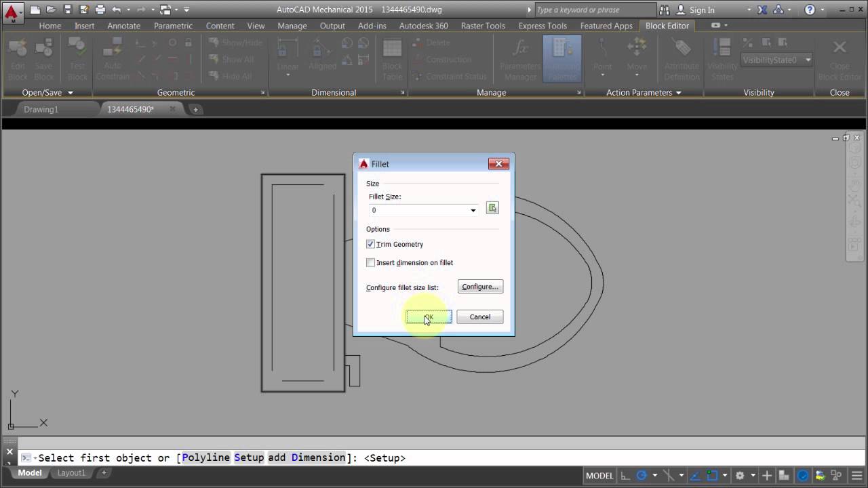
Task: Click the Plot printer icon
Action: click(100, 10)
